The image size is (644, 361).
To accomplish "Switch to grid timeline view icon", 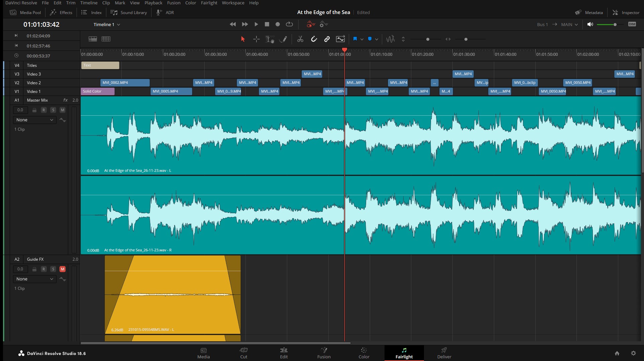I will (x=106, y=39).
